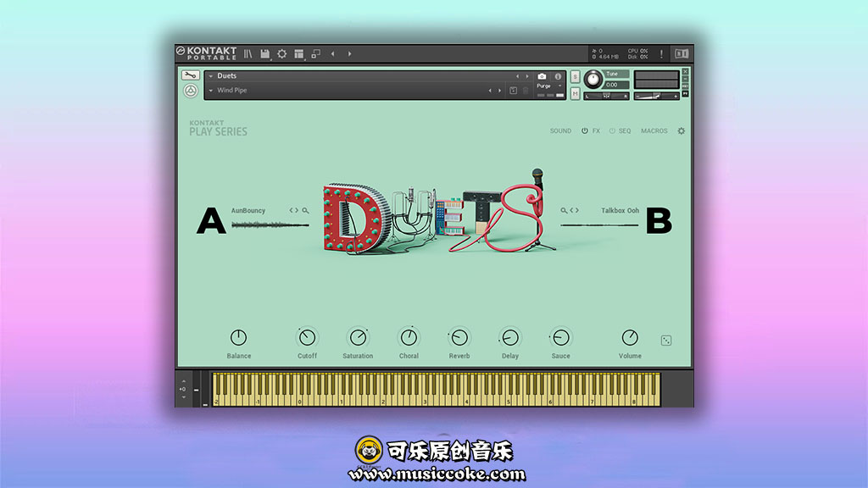Open the Play Series settings gear
Viewport: 868px width, 488px height.
pyautogui.click(x=682, y=131)
